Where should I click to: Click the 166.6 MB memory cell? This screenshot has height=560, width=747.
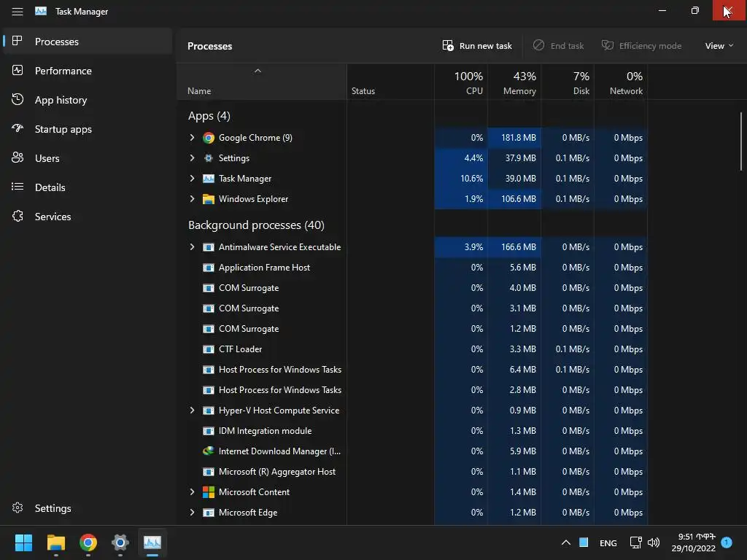(x=514, y=247)
